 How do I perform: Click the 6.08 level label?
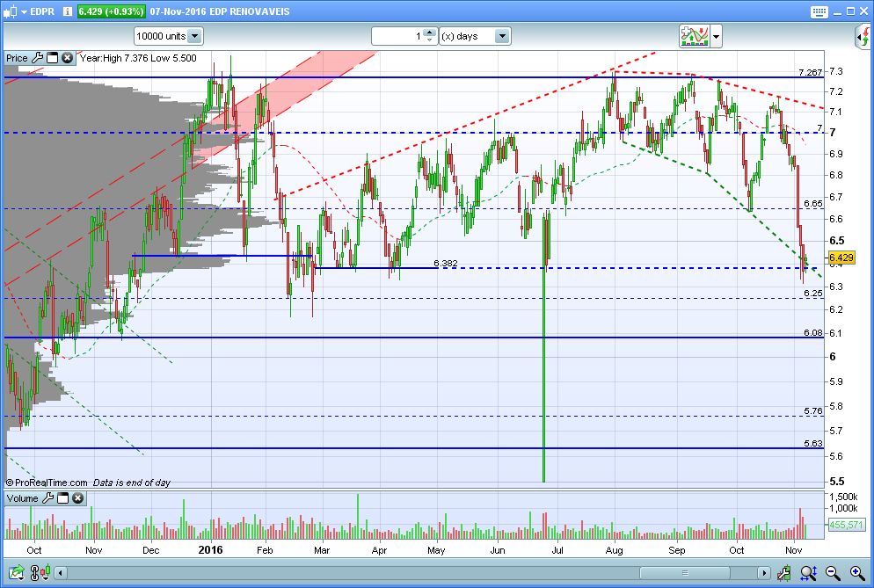[813, 333]
